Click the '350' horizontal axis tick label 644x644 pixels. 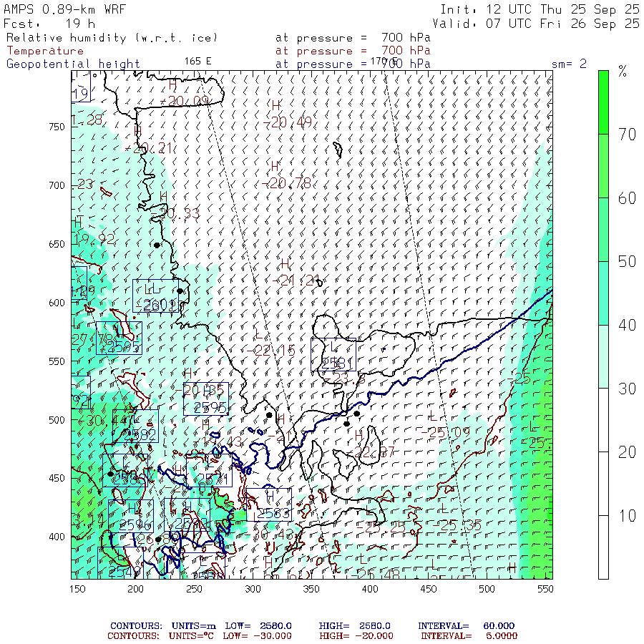pos(311,589)
